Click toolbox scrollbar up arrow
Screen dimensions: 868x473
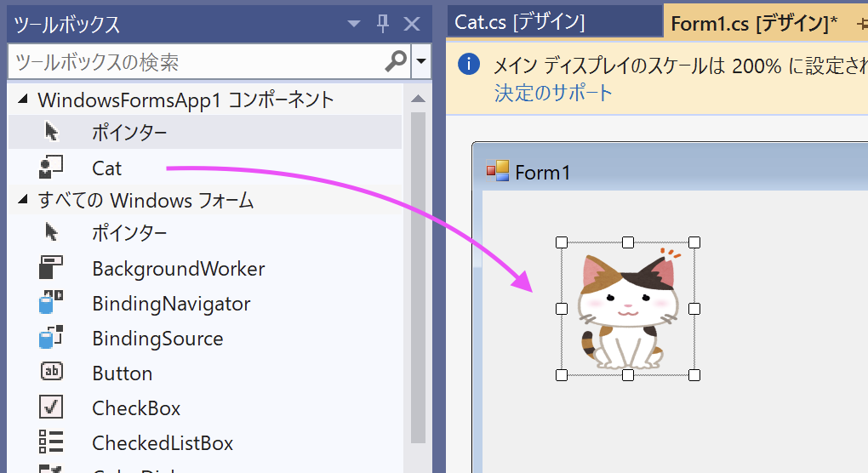(419, 99)
